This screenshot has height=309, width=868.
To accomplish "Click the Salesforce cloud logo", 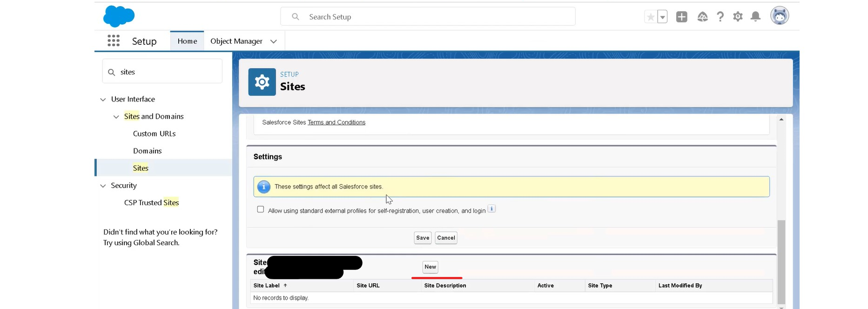I will (x=119, y=16).
